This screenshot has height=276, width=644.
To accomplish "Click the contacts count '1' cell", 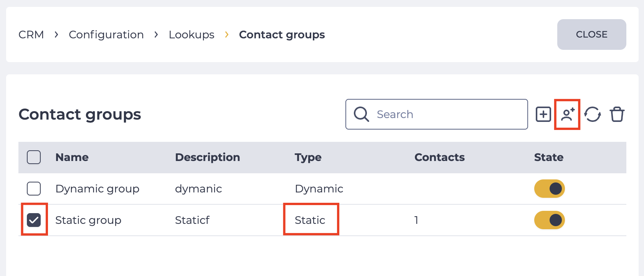I will point(416,220).
